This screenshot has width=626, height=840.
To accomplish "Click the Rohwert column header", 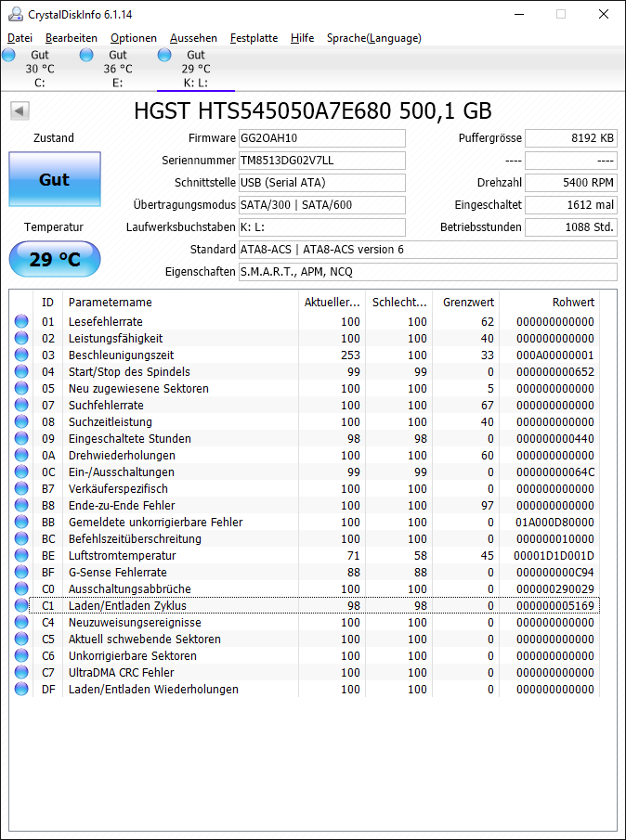I will pyautogui.click(x=550, y=303).
